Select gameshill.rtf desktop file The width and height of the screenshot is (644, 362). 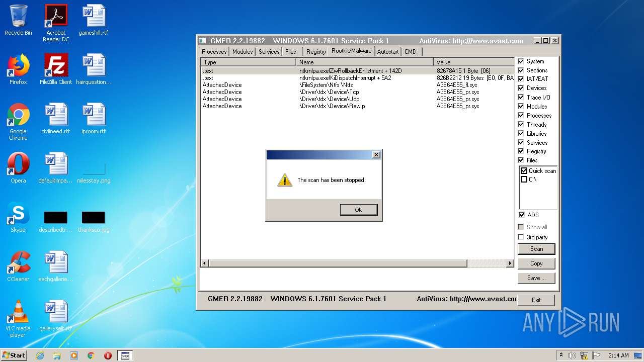[x=94, y=20]
